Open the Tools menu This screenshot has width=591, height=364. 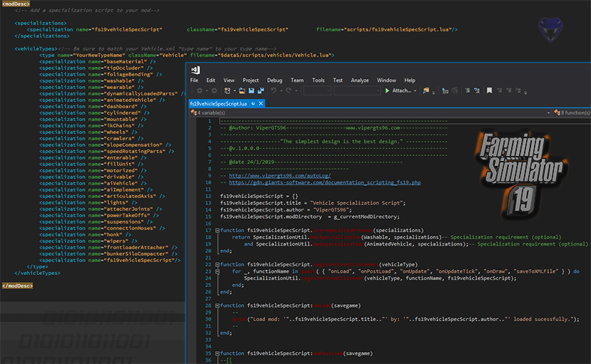click(x=318, y=80)
